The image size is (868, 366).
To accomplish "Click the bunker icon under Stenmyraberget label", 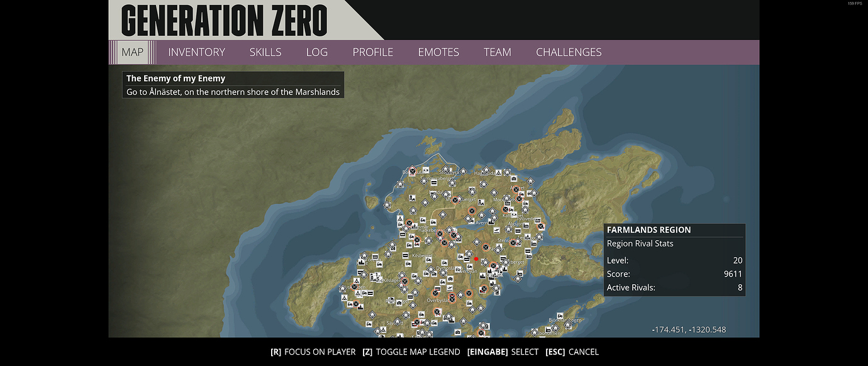I will [434, 182].
